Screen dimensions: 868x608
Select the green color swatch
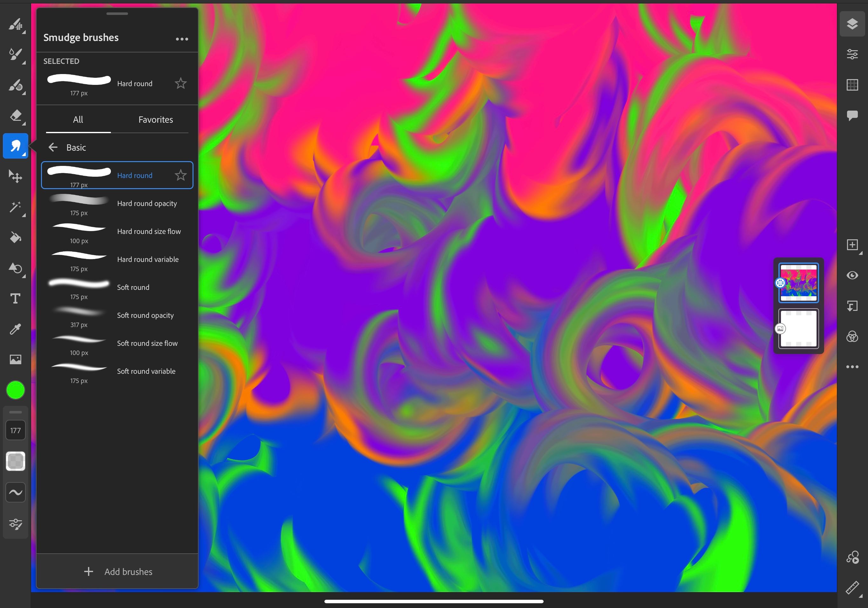click(16, 390)
